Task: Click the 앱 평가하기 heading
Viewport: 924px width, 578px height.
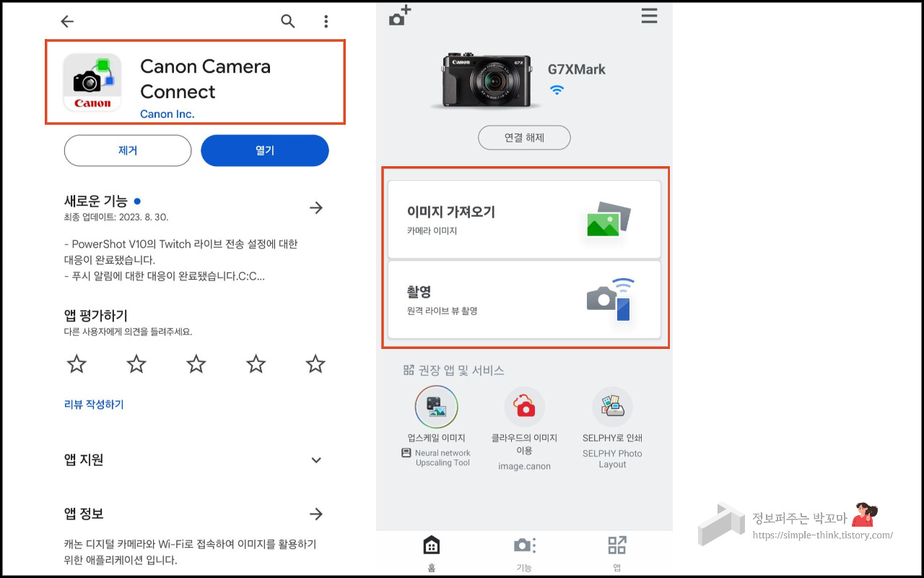Action: [96, 316]
